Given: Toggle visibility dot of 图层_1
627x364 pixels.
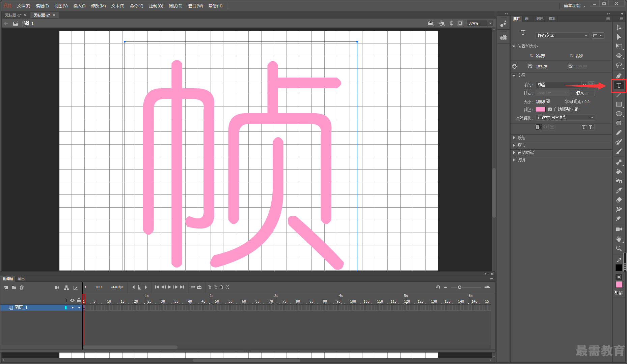Looking at the screenshot, I should (73, 308).
